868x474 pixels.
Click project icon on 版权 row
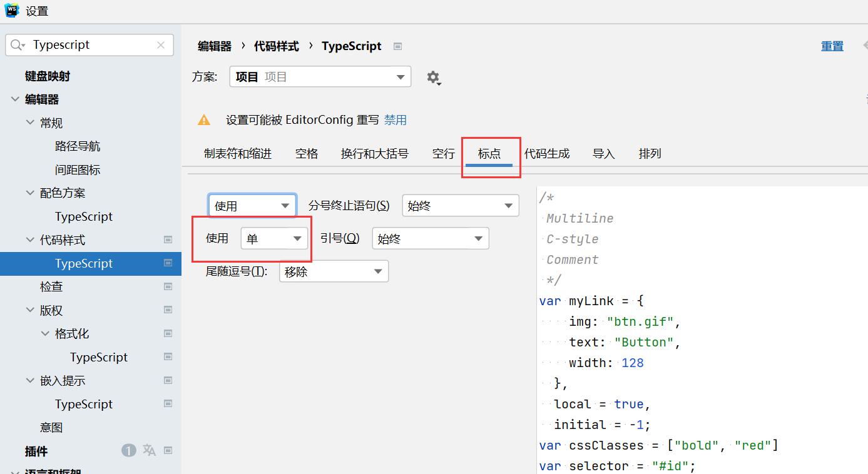tap(168, 310)
